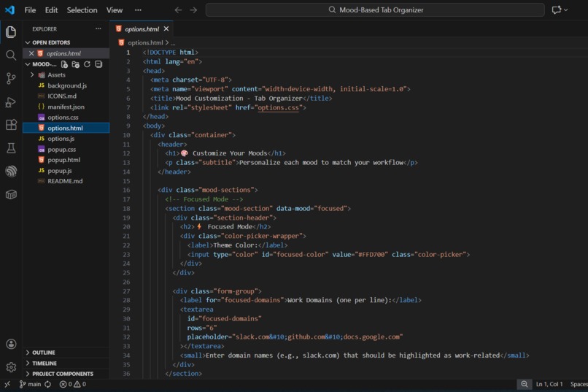
Task: Select options.html in the file tree
Action: coord(65,128)
